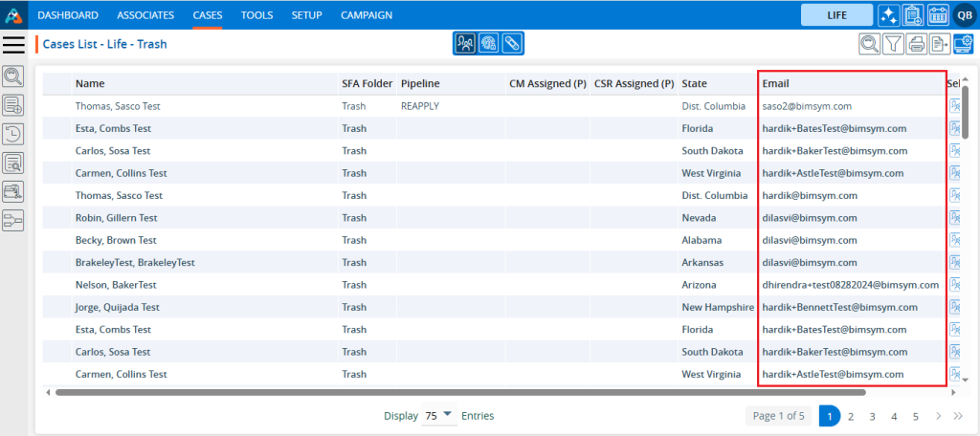Click the filter funnel icon
Screen dimensions: 980x436
point(892,43)
